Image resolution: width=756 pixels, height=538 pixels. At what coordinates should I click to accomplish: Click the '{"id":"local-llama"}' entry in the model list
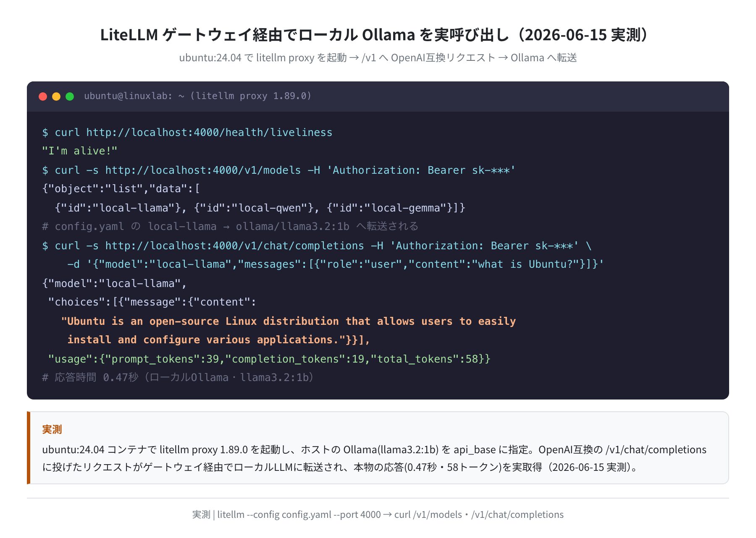pos(118,208)
